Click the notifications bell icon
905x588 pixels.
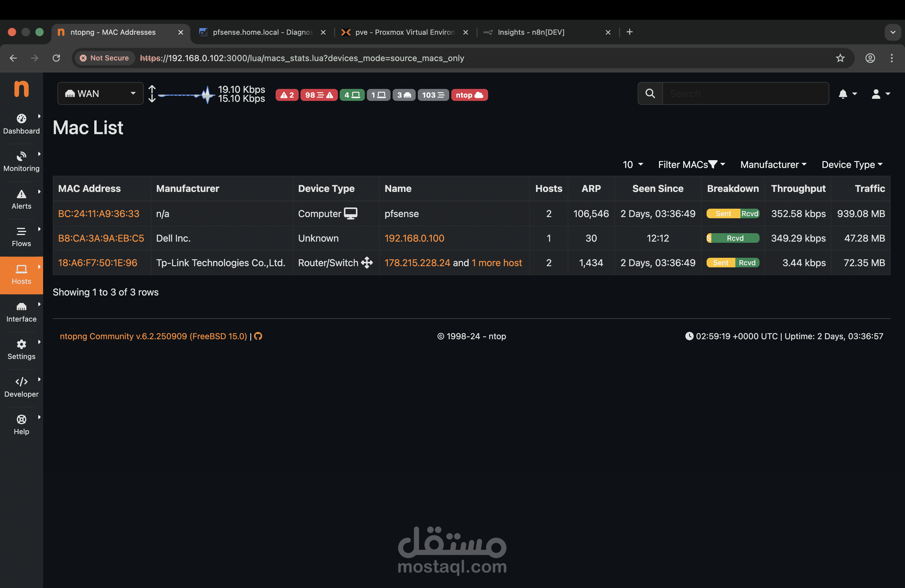coord(843,94)
